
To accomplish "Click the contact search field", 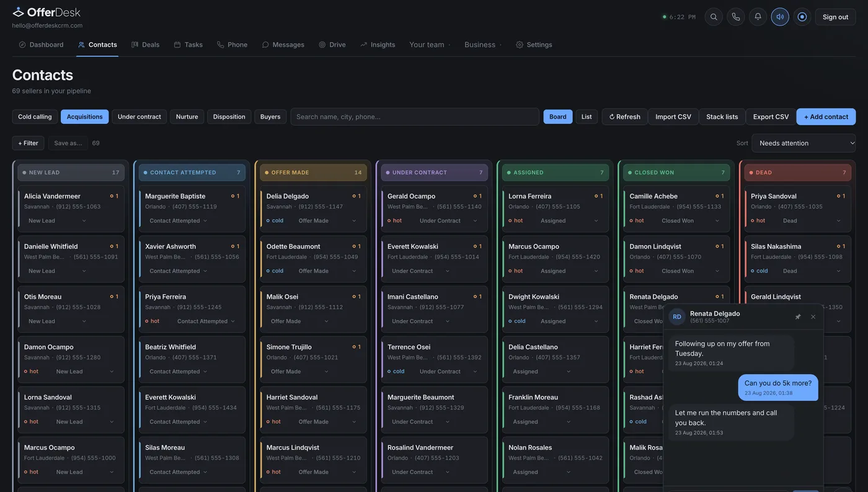I will 415,117.
